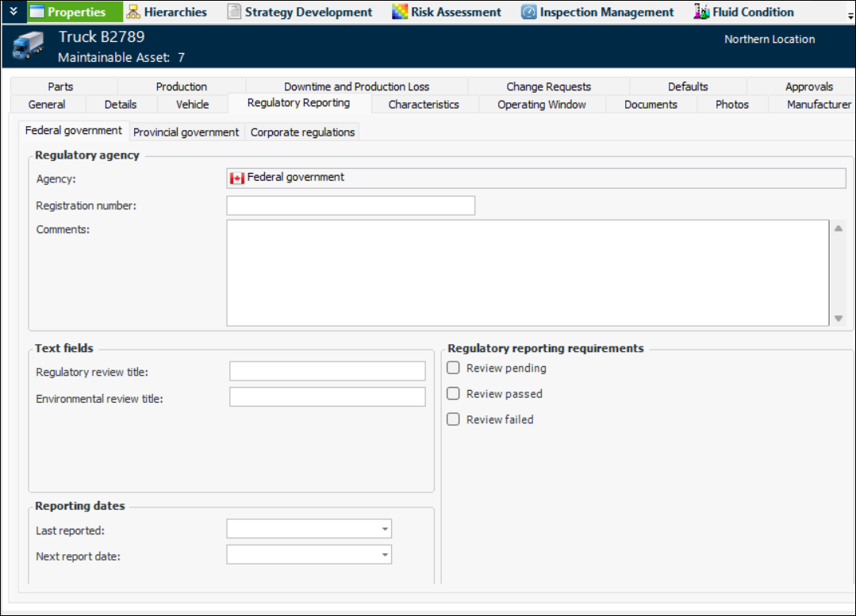Click the Strategy Development document icon

click(x=234, y=12)
